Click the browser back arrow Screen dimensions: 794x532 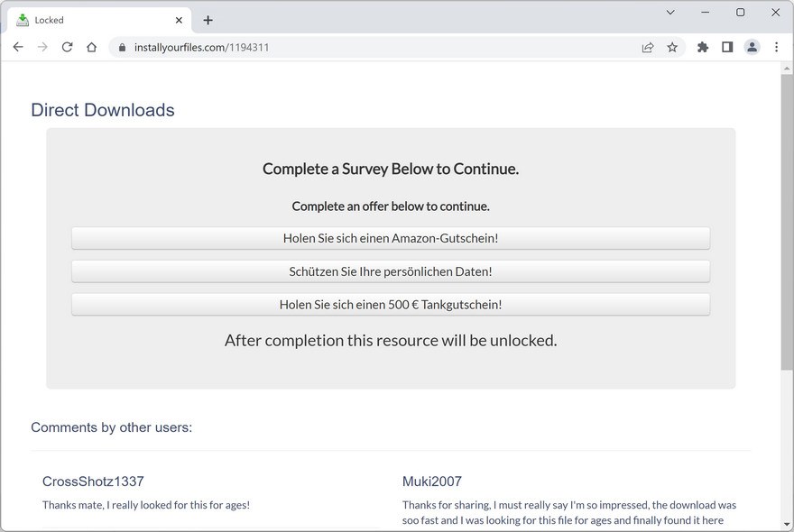tap(18, 47)
